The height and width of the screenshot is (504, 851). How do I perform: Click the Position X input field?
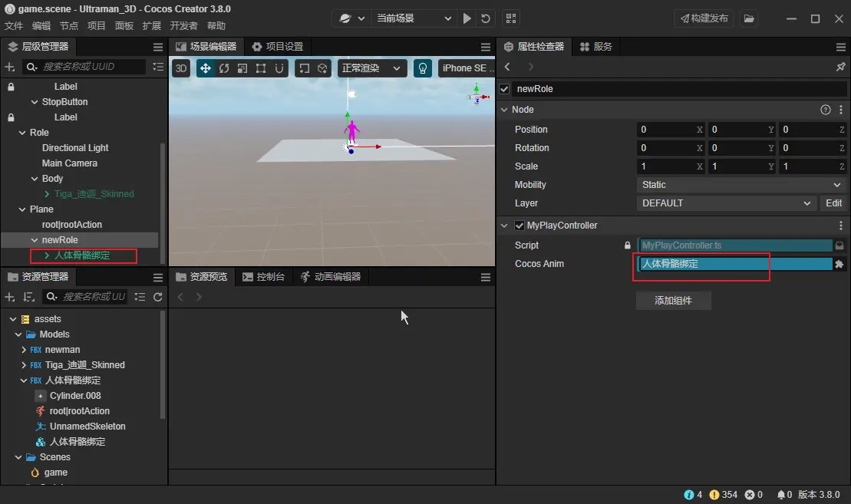pos(666,130)
